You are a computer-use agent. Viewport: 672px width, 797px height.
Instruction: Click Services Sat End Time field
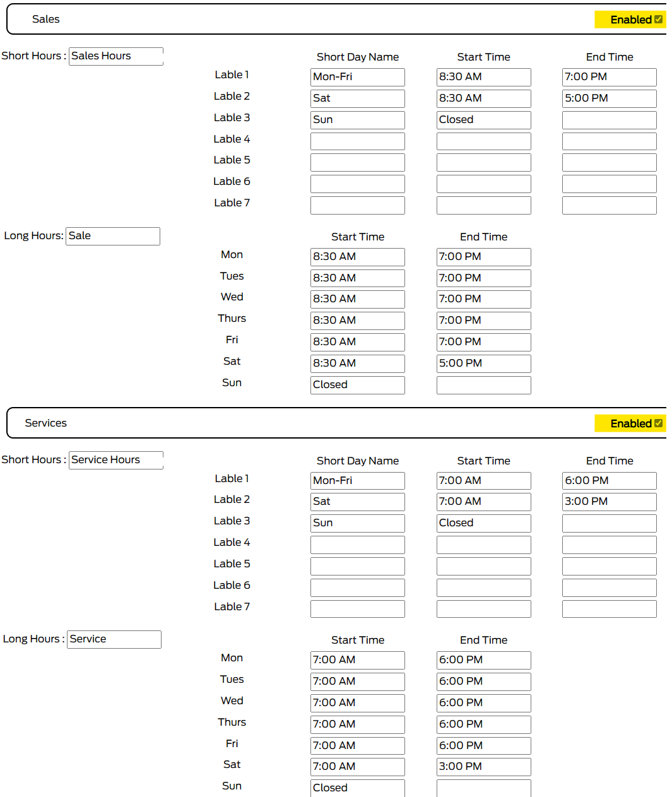(x=484, y=767)
